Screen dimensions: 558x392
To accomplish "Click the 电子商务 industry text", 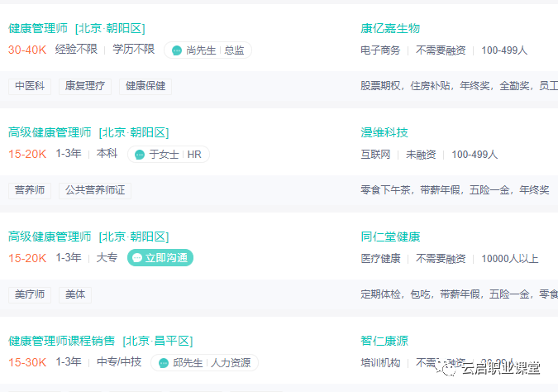I will point(380,50).
